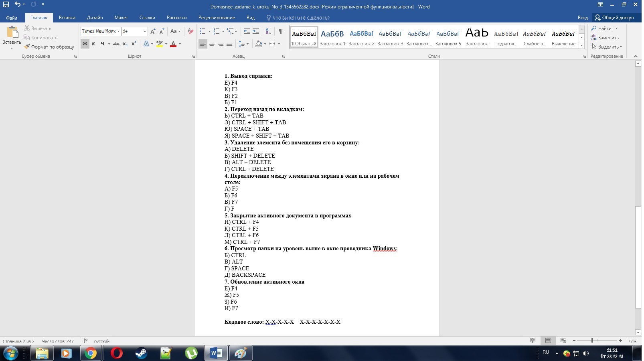Click the Заменить button
The width and height of the screenshot is (644, 361).
pos(605,38)
